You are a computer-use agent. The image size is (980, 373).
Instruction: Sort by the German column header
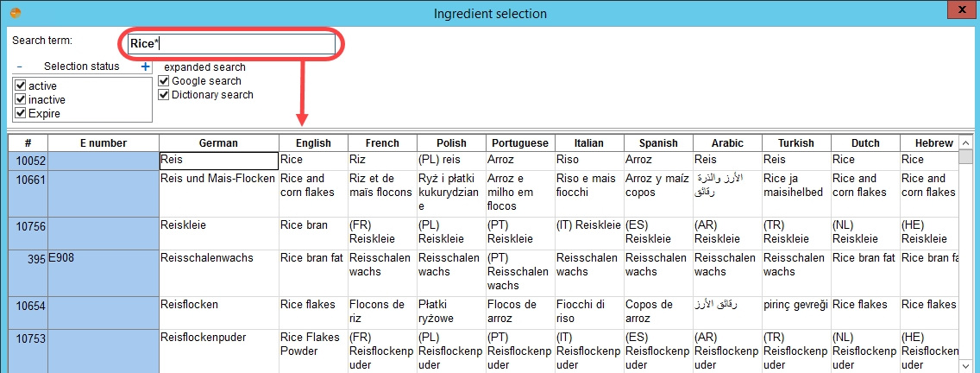218,142
